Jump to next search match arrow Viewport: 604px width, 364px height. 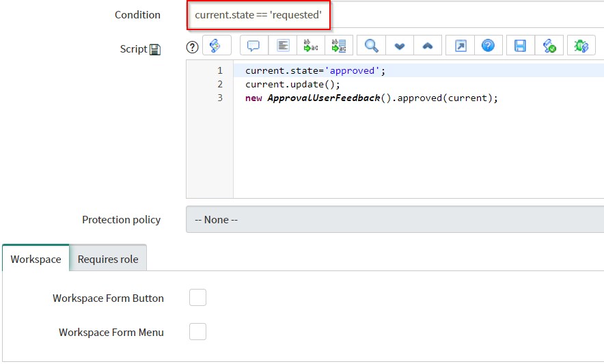point(400,46)
